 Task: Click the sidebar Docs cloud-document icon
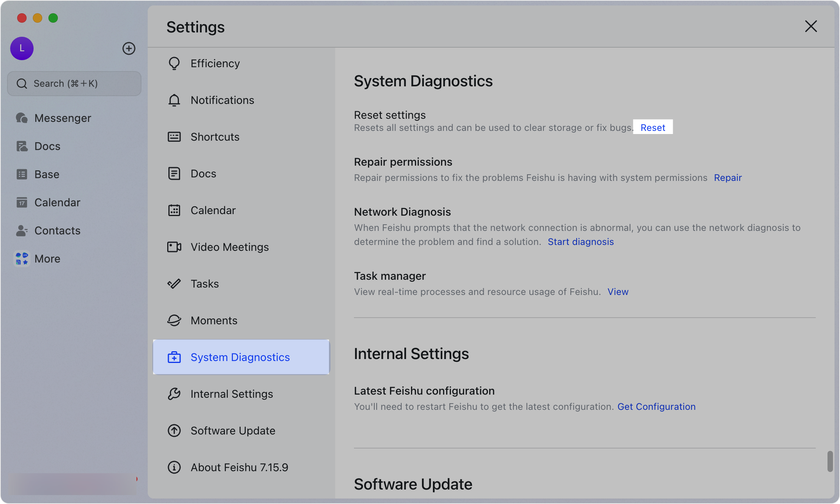pos(22,146)
